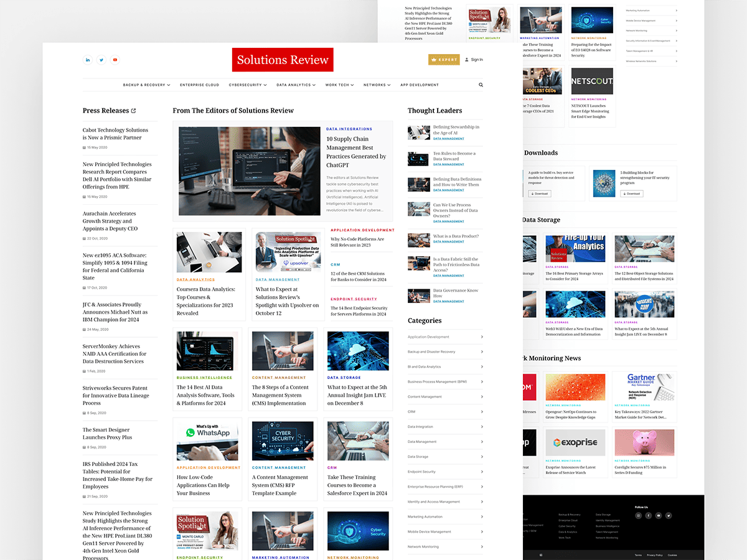Open the Mobile Device Management category row

pos(445,531)
